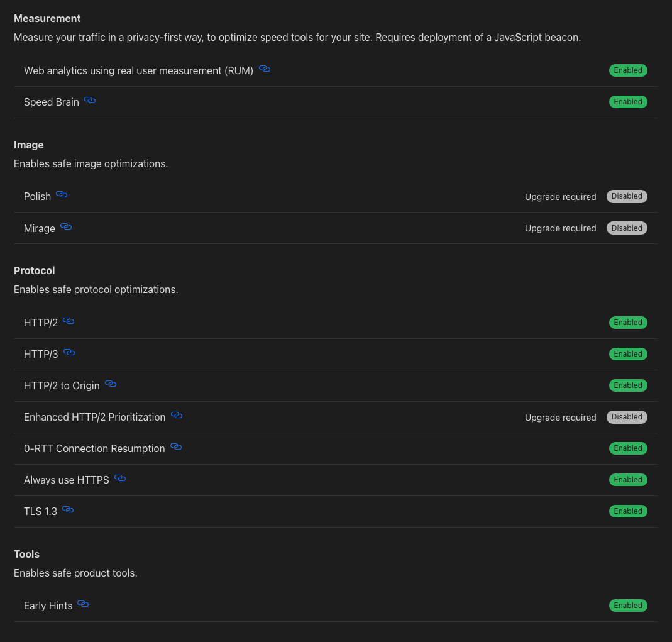Toggle the Always use HTTPS Enabled badge
The image size is (672, 642).
(x=628, y=479)
